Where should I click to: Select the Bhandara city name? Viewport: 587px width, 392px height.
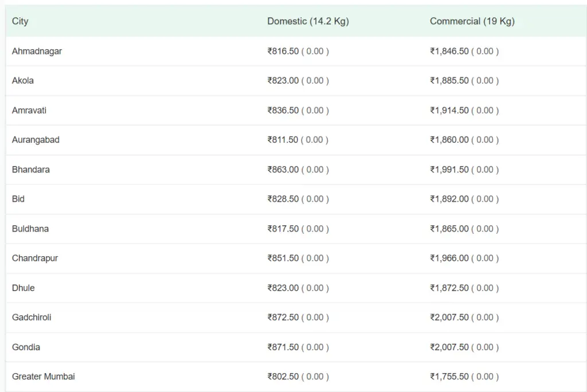click(31, 170)
